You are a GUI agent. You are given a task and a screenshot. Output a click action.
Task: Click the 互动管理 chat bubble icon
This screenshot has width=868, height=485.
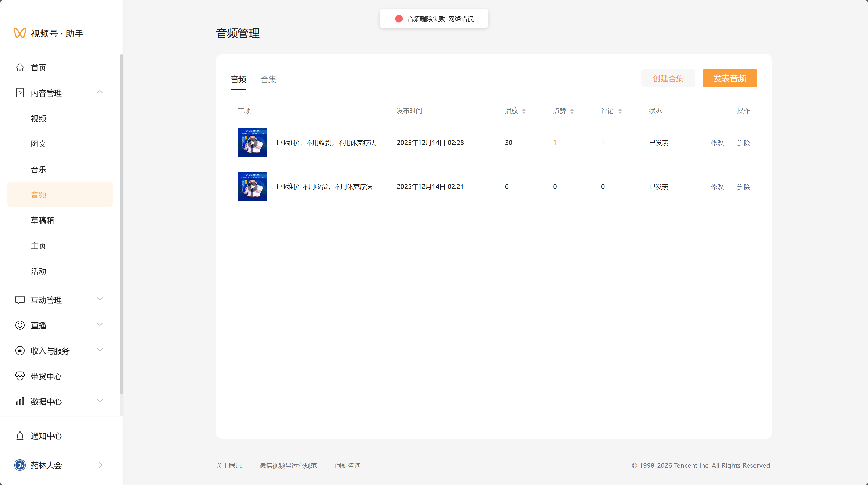pyautogui.click(x=20, y=300)
